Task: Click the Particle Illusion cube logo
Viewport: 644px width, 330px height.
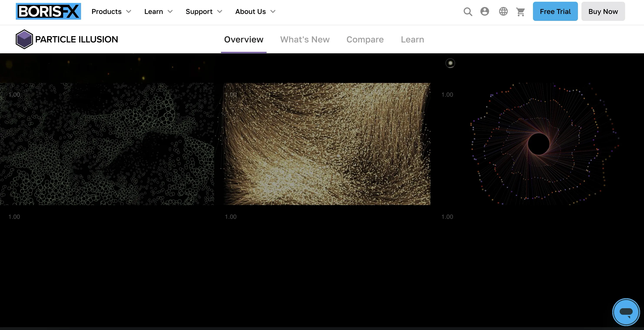Action: [x=24, y=39]
